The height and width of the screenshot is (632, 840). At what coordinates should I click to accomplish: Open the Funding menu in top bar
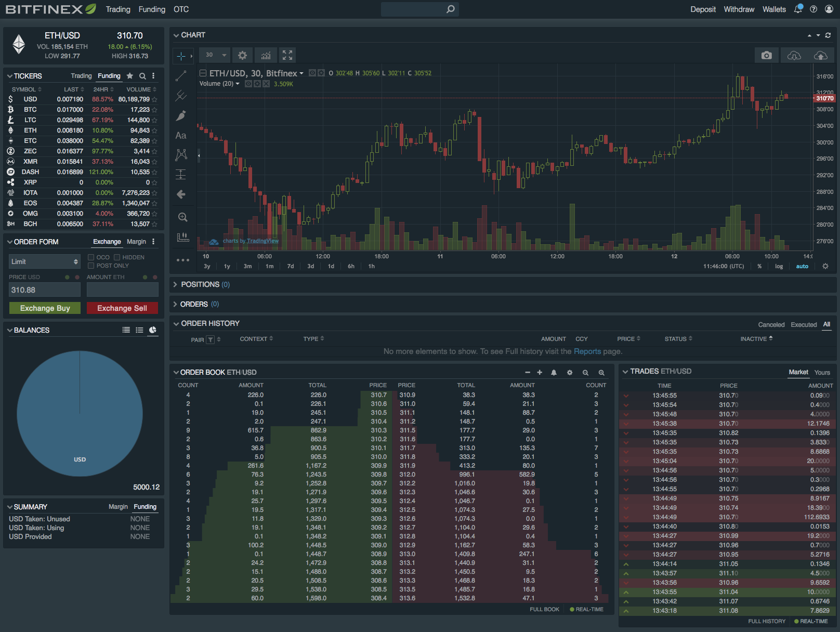point(152,9)
